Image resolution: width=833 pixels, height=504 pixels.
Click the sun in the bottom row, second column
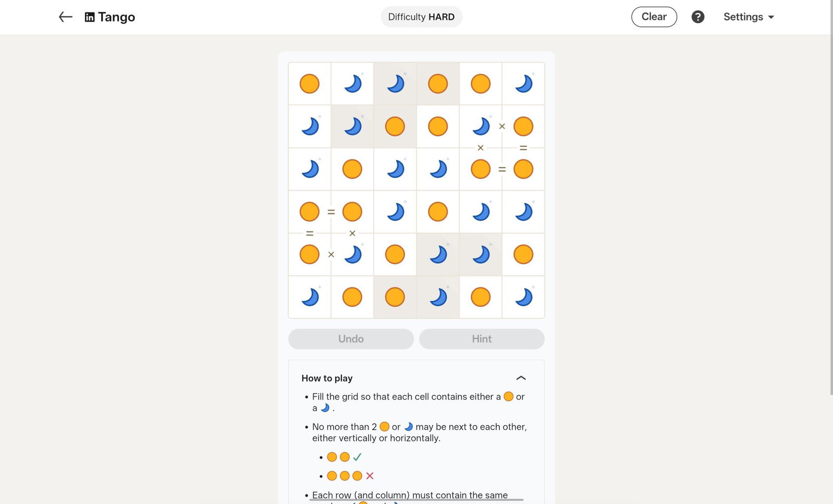tap(352, 297)
